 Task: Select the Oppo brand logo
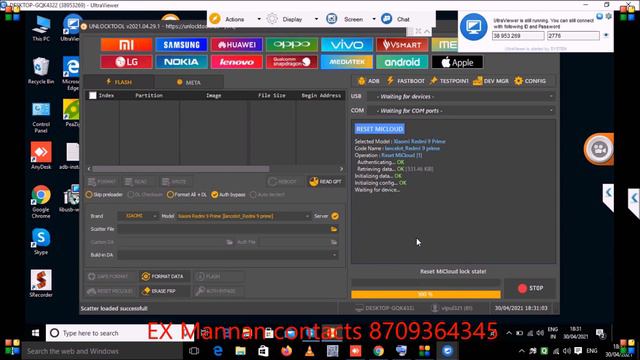click(291, 44)
